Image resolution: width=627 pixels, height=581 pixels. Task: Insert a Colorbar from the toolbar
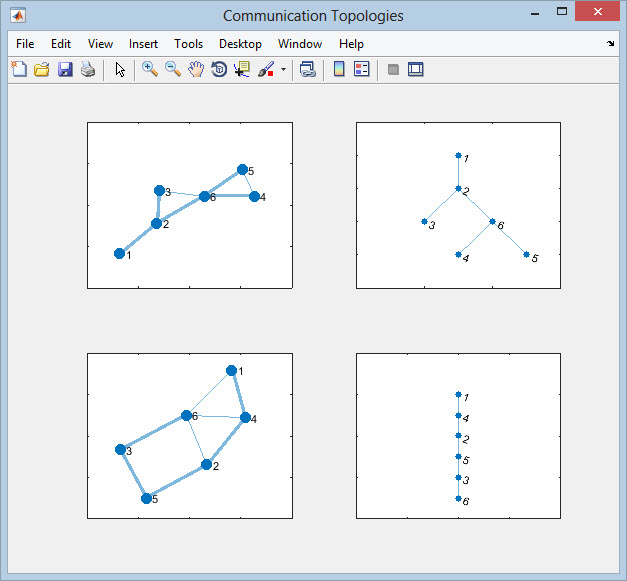click(x=339, y=69)
